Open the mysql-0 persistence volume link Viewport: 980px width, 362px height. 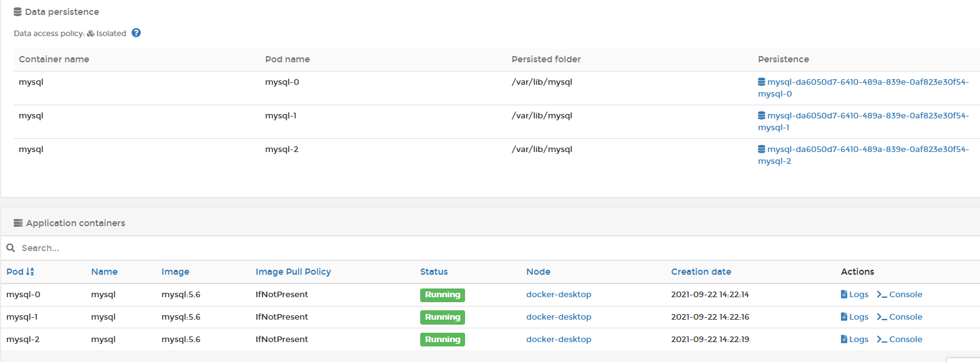863,88
